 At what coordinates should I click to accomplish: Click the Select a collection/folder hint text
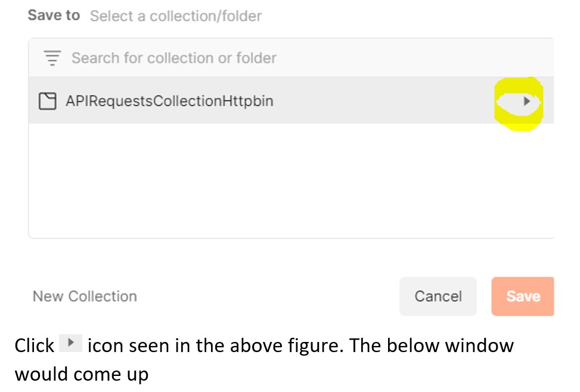coord(176,16)
